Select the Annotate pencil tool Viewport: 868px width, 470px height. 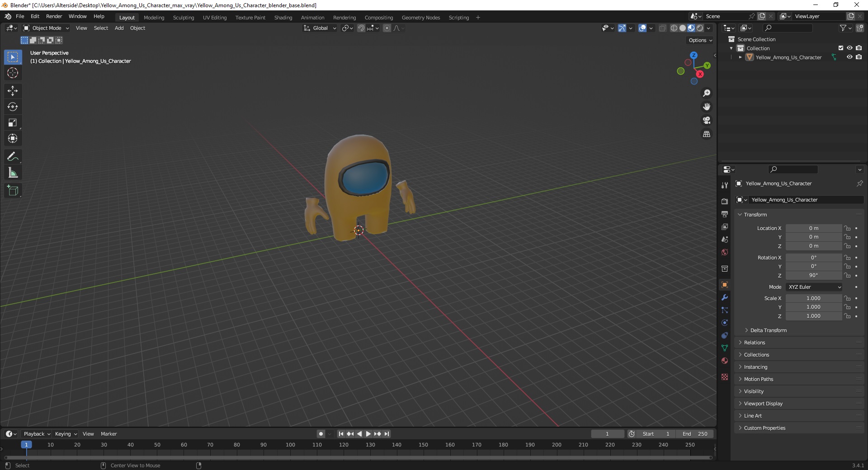click(x=13, y=157)
